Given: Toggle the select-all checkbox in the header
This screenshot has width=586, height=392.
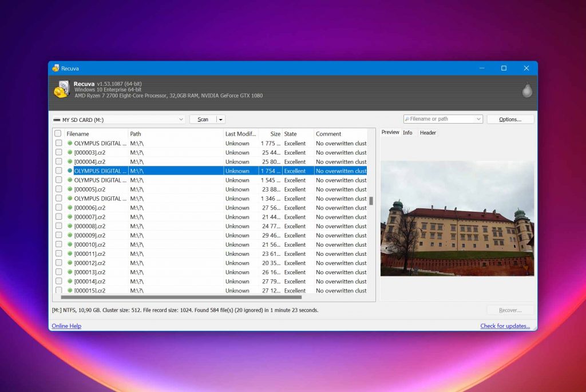Looking at the screenshot, I should click(58, 133).
